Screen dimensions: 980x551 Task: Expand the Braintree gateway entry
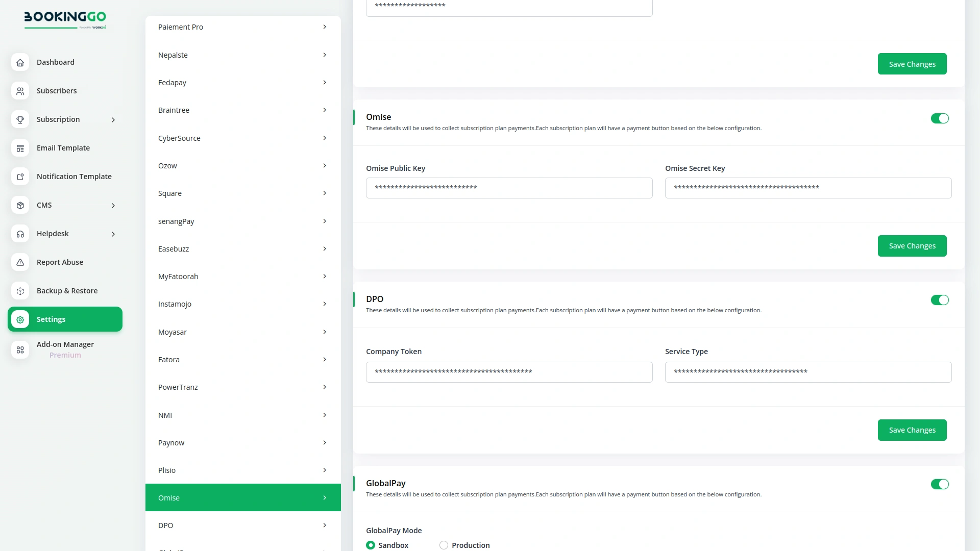point(242,110)
